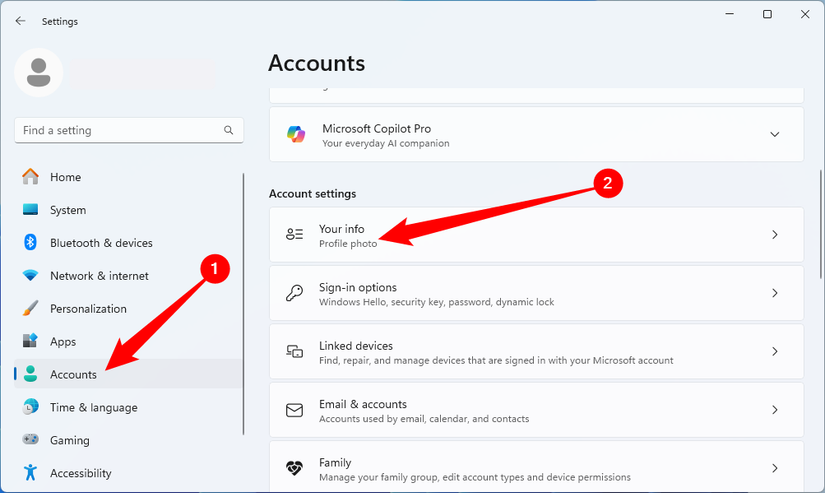Open Family settings title text
The width and height of the screenshot is (825, 493).
[335, 462]
